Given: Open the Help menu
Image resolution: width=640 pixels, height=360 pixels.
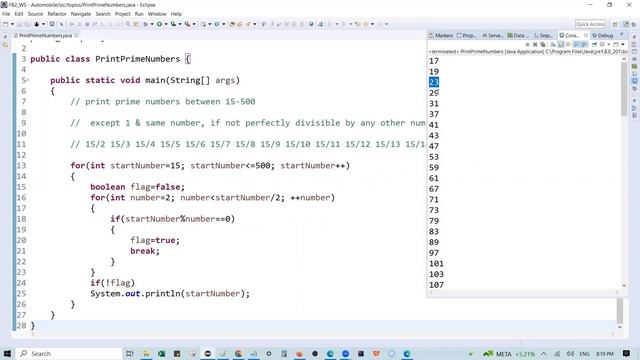Looking at the screenshot, I should 176,14.
